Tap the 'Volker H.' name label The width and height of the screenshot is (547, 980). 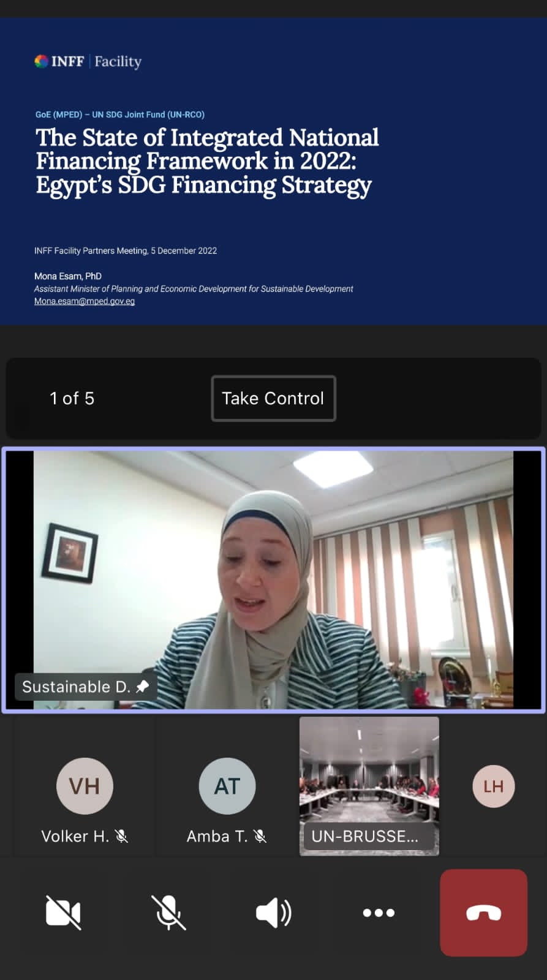pyautogui.click(x=75, y=836)
